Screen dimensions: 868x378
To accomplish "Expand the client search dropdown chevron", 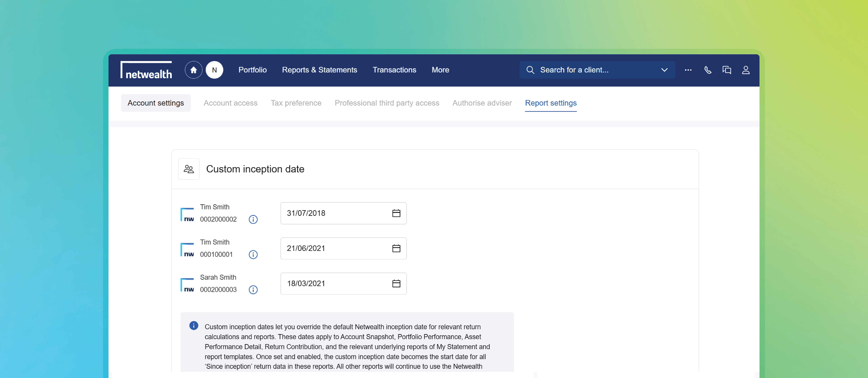I will [x=664, y=70].
